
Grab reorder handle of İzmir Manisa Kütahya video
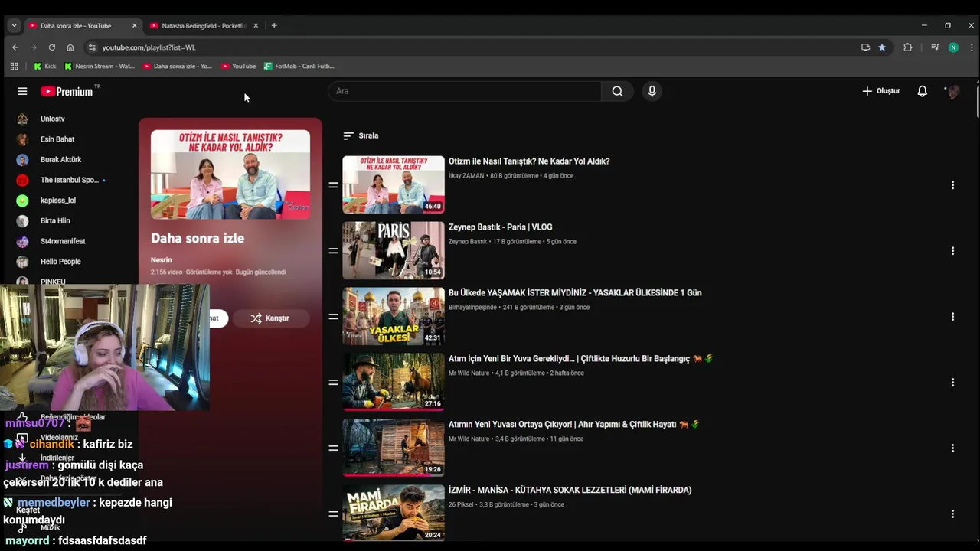(333, 514)
